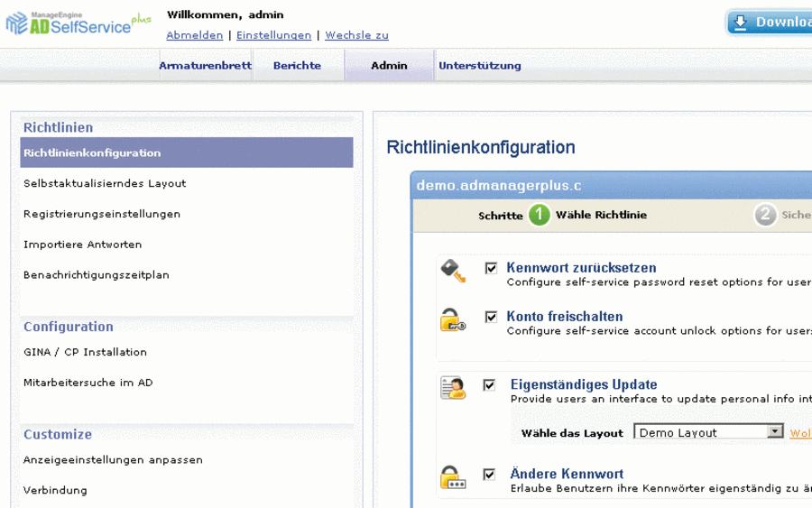Toggle the Eigenständiges Update checkbox
Screen dimensions: 812x508
[x=489, y=384]
